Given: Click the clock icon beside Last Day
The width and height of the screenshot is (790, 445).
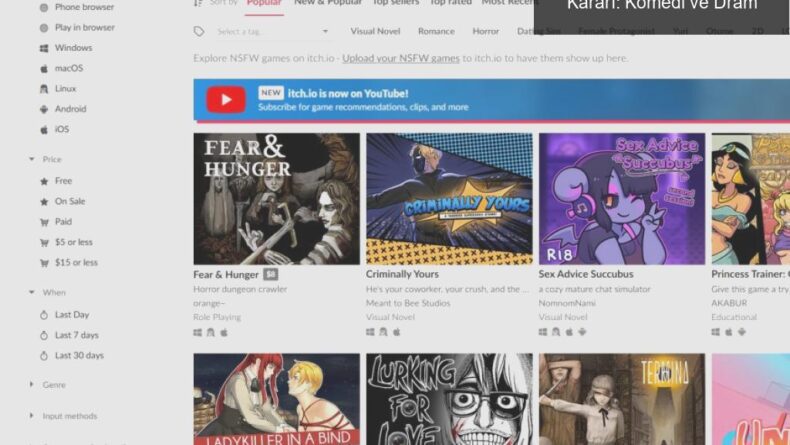Looking at the screenshot, I should 44,315.
